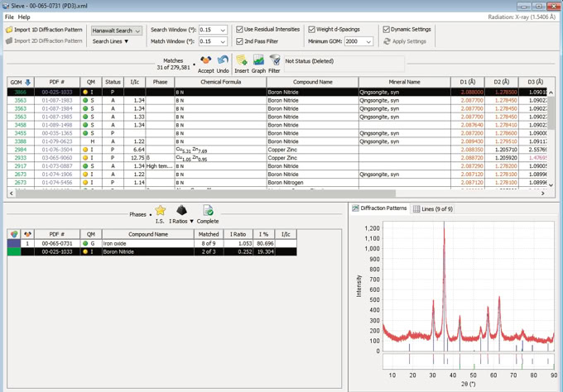Open the File menu

tap(9, 17)
